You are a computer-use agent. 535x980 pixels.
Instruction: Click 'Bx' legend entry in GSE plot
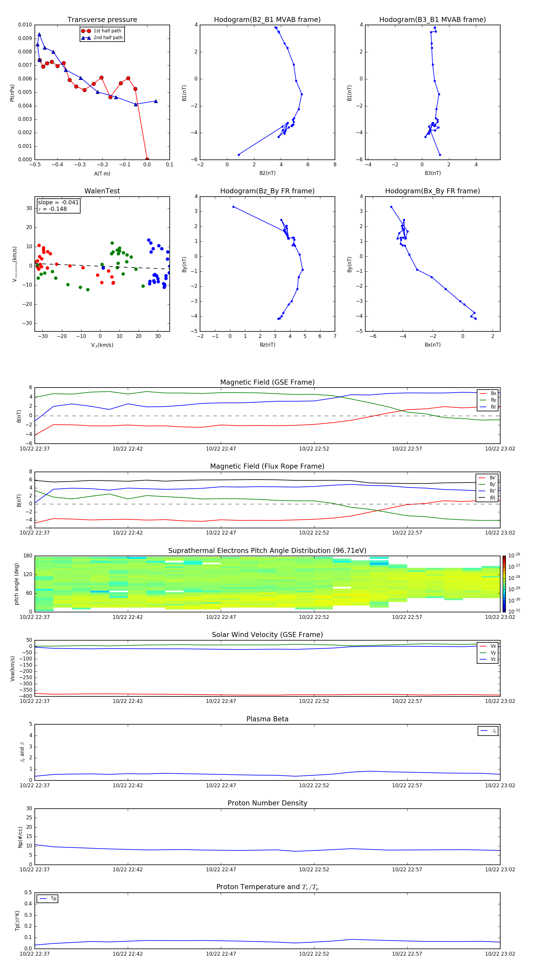(488, 393)
